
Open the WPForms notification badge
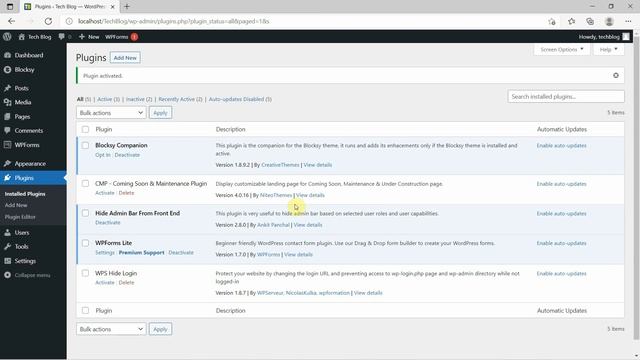(x=134, y=37)
